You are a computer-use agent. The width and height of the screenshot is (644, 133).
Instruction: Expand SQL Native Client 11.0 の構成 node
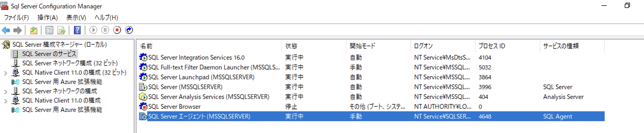click(5, 101)
